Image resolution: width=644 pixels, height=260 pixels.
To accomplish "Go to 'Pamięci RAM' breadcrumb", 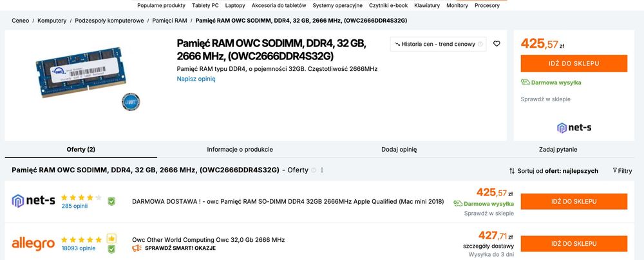I will pos(169,20).
